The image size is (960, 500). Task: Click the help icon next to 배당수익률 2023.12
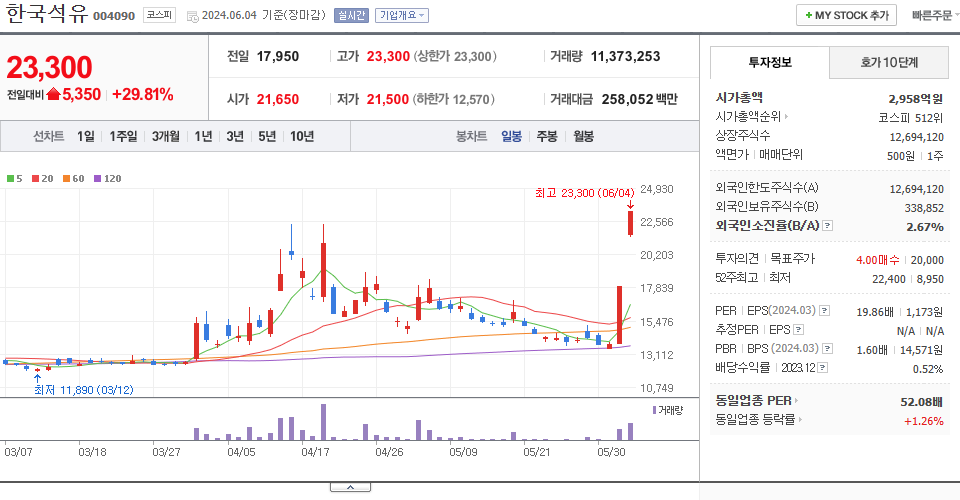click(823, 368)
